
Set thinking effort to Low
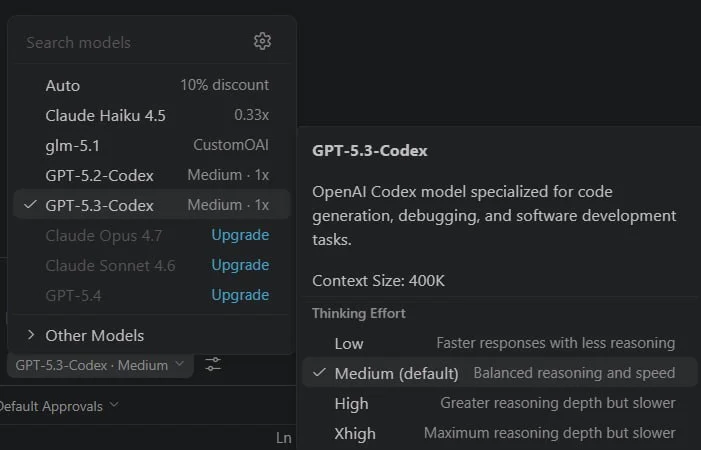500,343
